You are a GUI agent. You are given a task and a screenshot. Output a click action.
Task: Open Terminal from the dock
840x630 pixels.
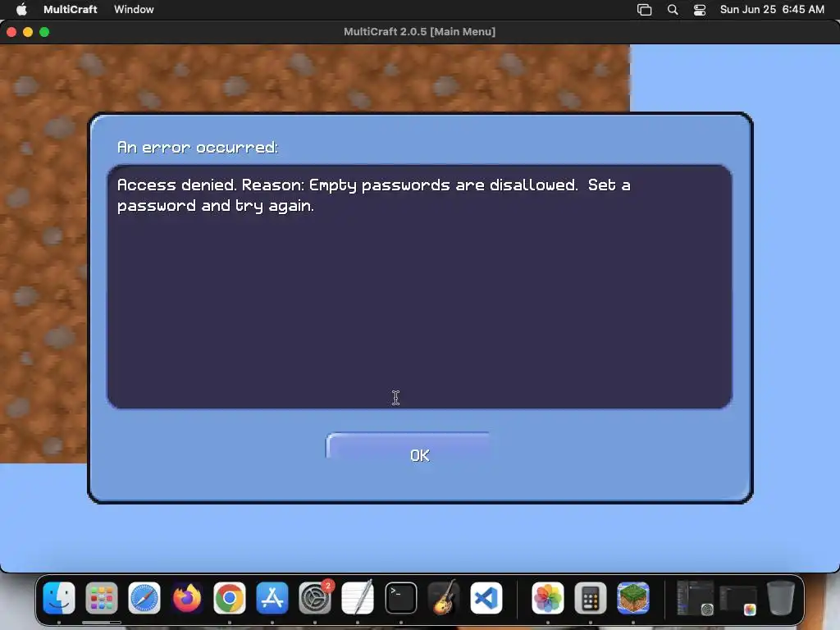coord(400,598)
